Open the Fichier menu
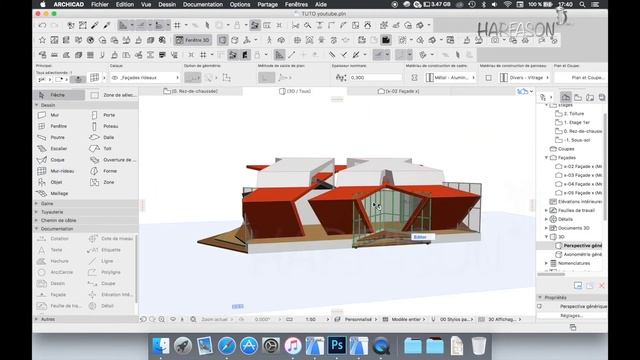The image size is (640, 360). (100, 4)
